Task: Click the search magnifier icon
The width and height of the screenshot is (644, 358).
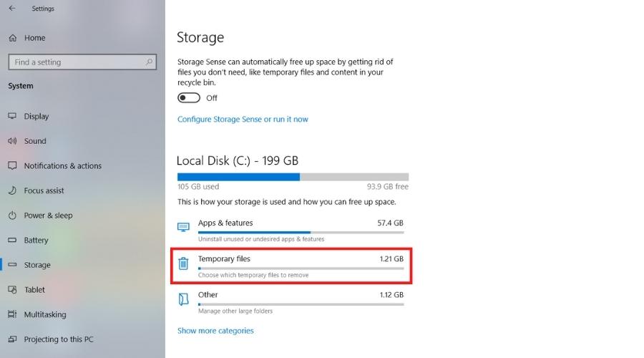Action: pyautogui.click(x=149, y=62)
